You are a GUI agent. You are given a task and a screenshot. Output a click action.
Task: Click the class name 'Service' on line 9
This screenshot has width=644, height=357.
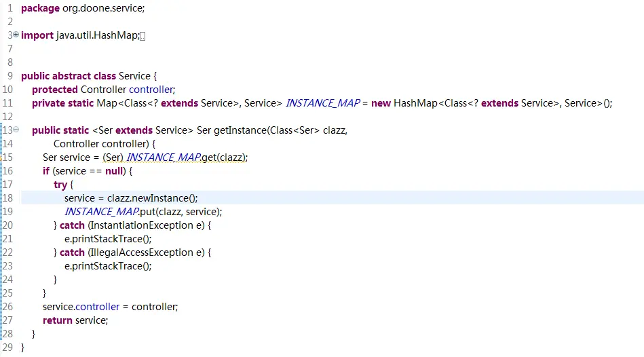click(134, 76)
